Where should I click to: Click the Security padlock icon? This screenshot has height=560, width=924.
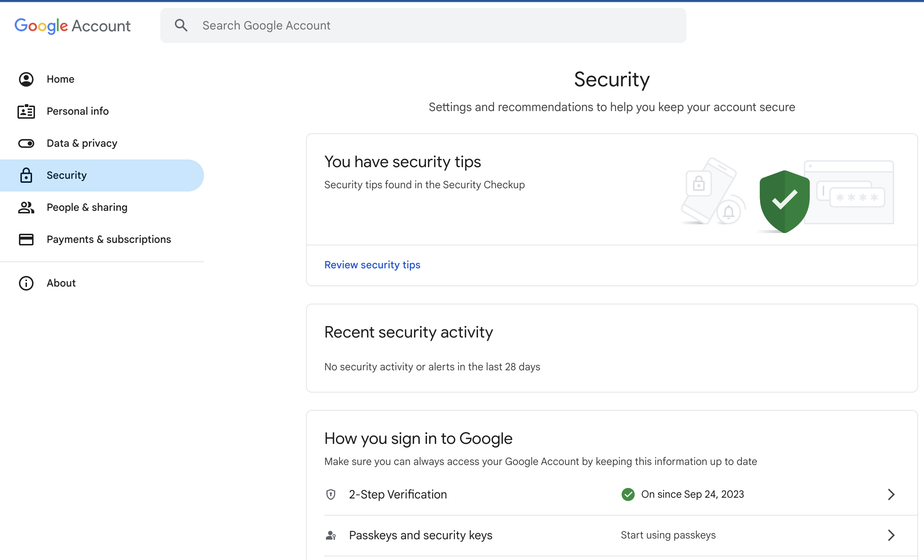[26, 176]
